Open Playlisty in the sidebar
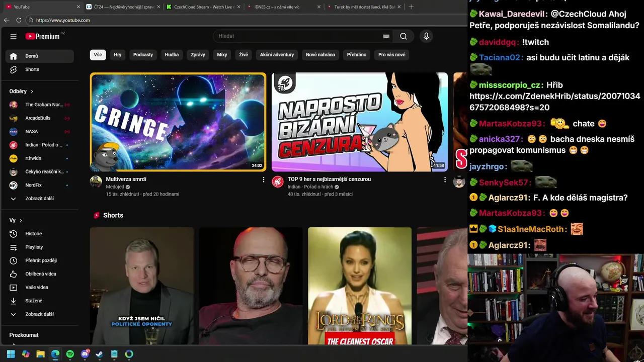Screen dimensions: 644x362 [x=40, y=247]
